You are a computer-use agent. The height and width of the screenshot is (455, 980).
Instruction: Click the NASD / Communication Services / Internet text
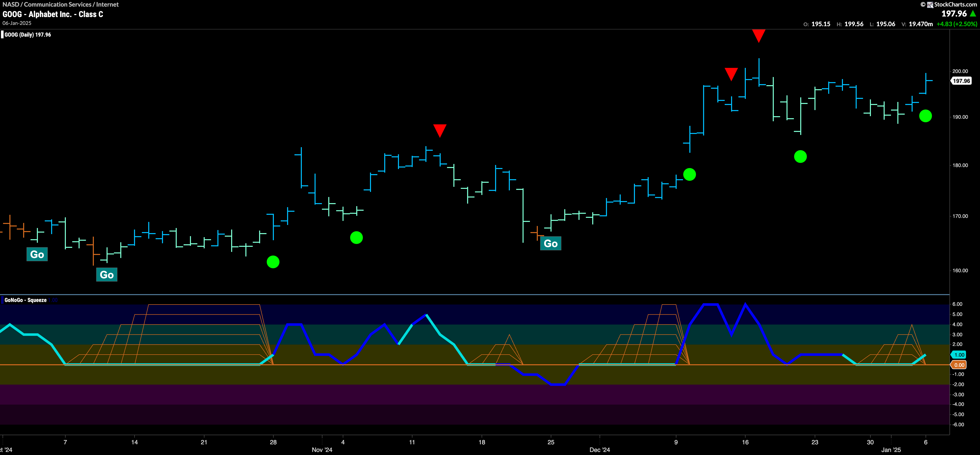tap(61, 5)
